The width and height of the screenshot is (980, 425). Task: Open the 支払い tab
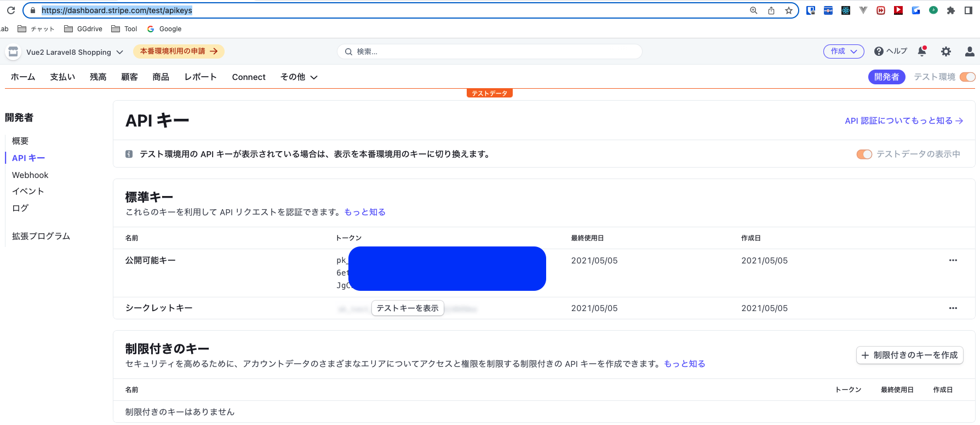click(62, 77)
